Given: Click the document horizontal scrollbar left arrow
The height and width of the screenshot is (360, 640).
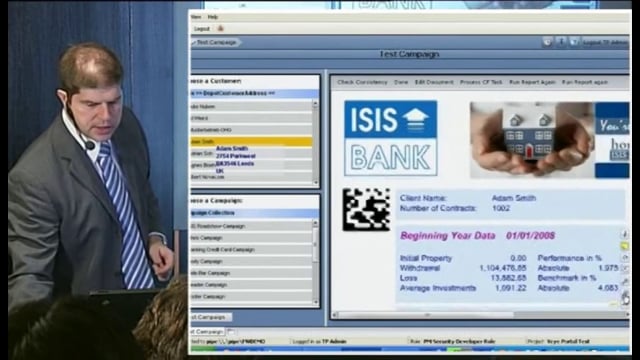Looking at the screenshot, I should [335, 315].
